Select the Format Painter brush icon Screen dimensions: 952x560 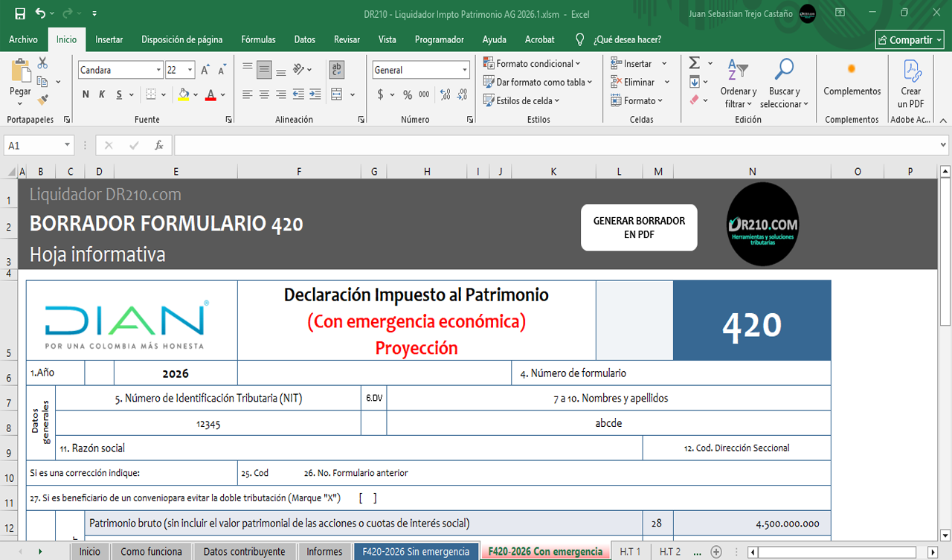(x=42, y=99)
